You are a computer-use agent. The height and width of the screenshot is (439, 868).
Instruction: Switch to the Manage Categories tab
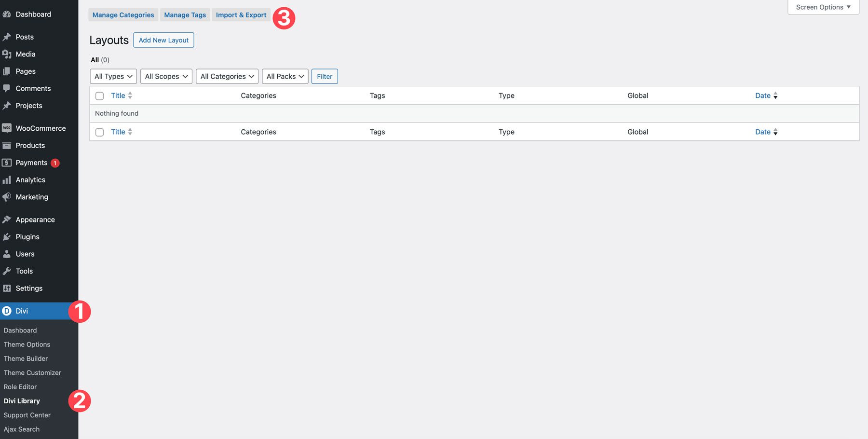click(123, 15)
